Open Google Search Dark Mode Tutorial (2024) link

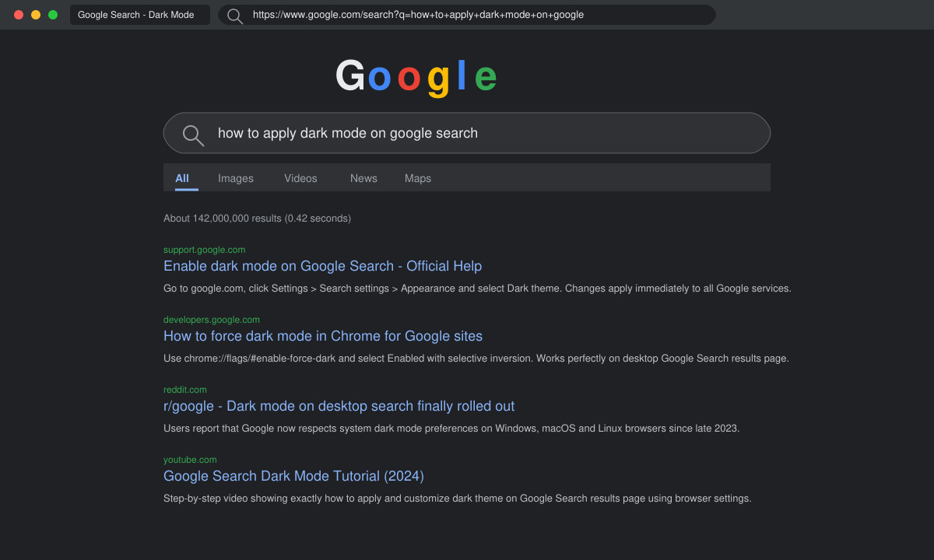pyautogui.click(x=293, y=476)
